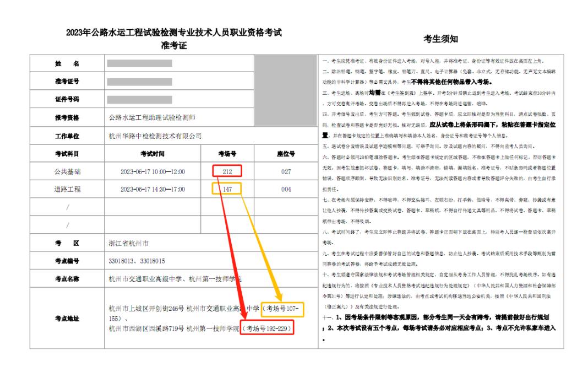The height and width of the screenshot is (366, 588).
Task: Click seat number 027
Action: click(x=286, y=171)
